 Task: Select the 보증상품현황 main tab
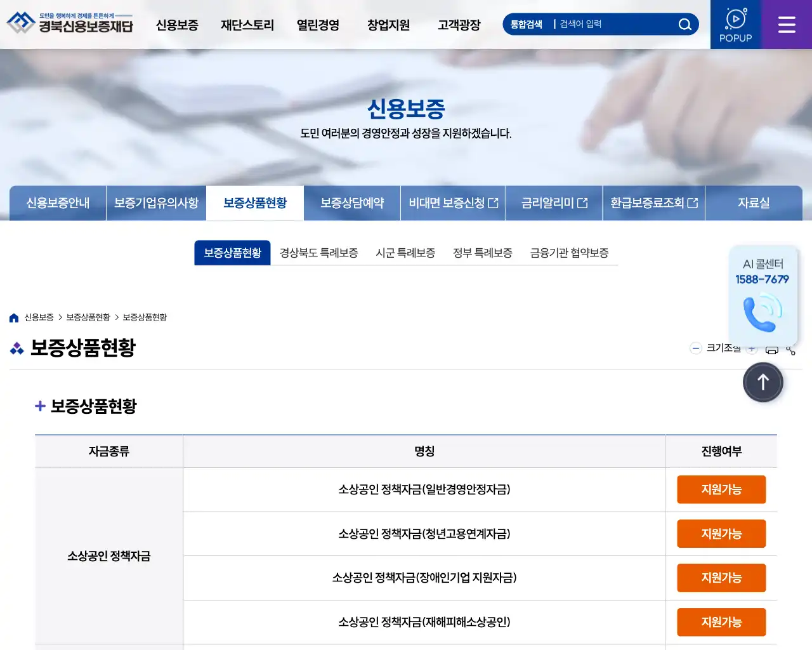click(255, 203)
